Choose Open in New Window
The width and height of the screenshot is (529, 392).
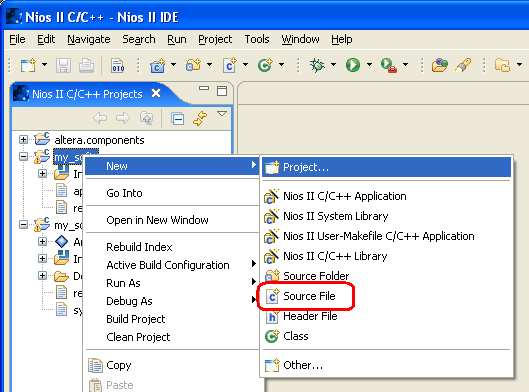tap(172, 220)
